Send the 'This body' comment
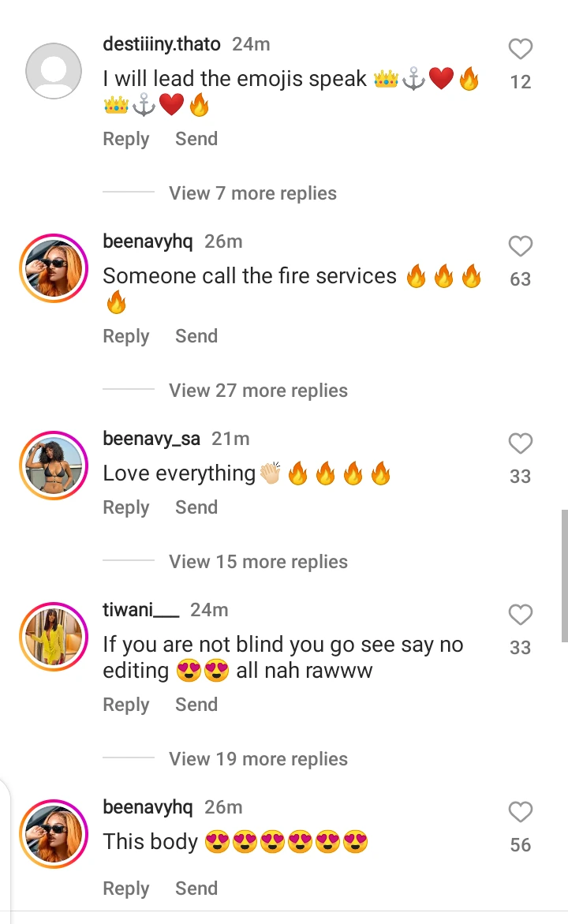Viewport: 568px width, 924px height. pyautogui.click(x=196, y=888)
